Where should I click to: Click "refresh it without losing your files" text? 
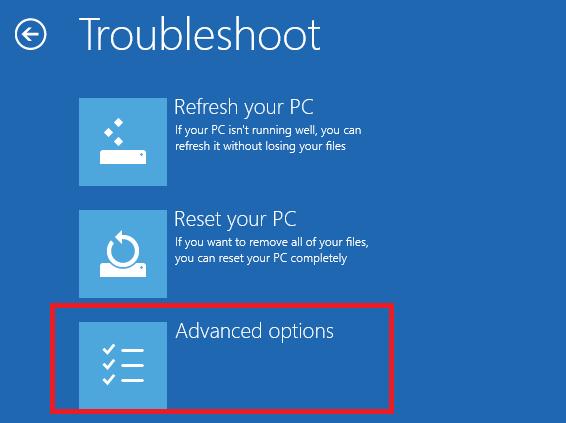point(260,146)
